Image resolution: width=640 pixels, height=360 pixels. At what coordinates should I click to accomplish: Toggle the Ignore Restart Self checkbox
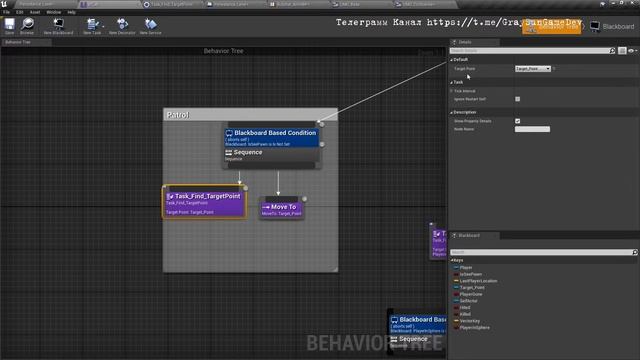pyautogui.click(x=518, y=99)
